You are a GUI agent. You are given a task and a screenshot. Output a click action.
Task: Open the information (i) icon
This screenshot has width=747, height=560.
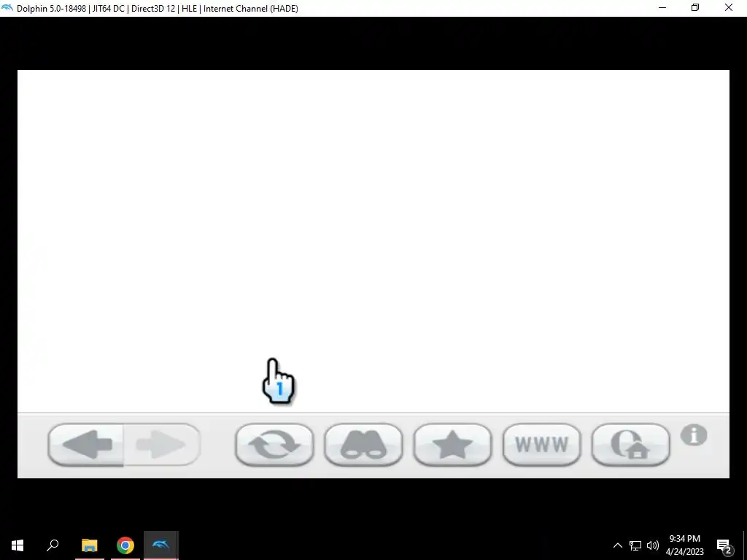tap(694, 435)
